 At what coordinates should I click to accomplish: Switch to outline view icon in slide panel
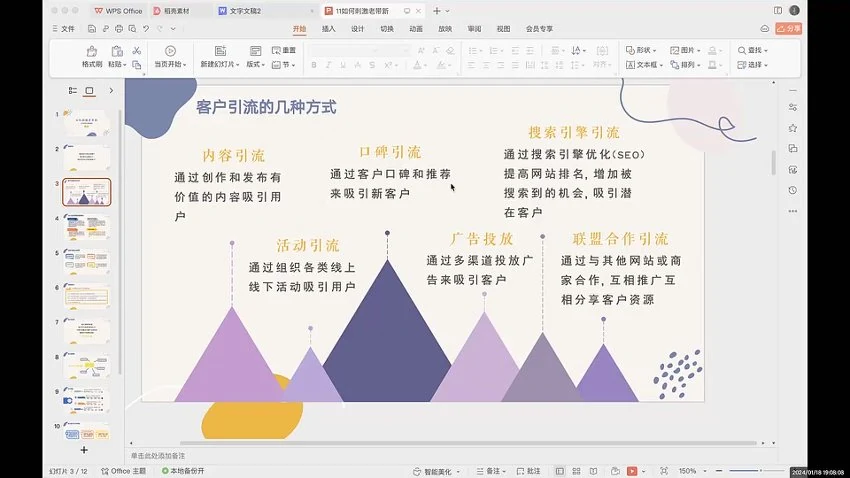click(x=73, y=91)
